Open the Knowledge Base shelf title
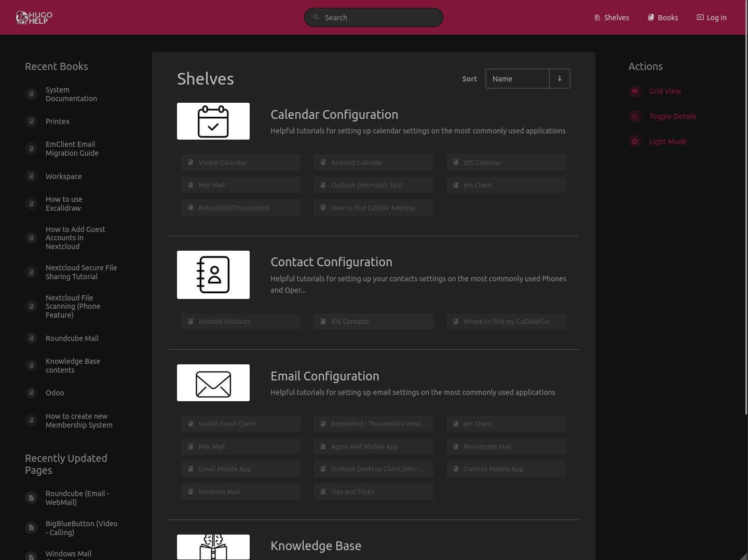This screenshot has height=560, width=748. 316,545
